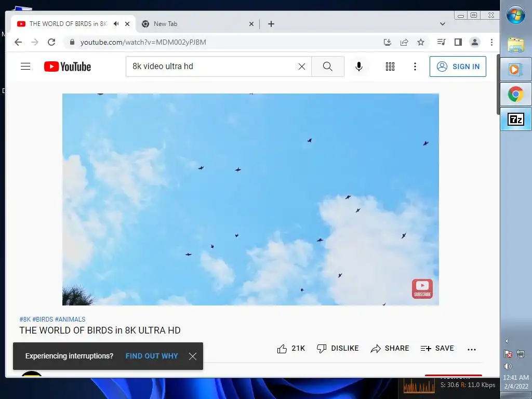Click the bird video player
Screen dimensions: 532x399
point(250,199)
